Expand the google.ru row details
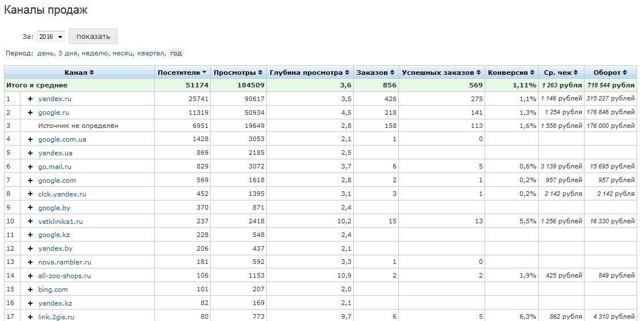Screen dimensions: 644x321 pyautogui.click(x=30, y=113)
